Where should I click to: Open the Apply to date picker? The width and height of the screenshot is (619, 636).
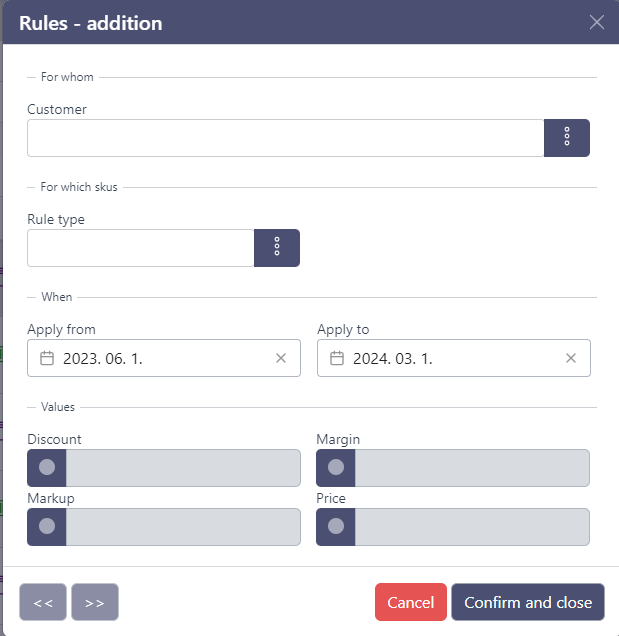coord(450,358)
